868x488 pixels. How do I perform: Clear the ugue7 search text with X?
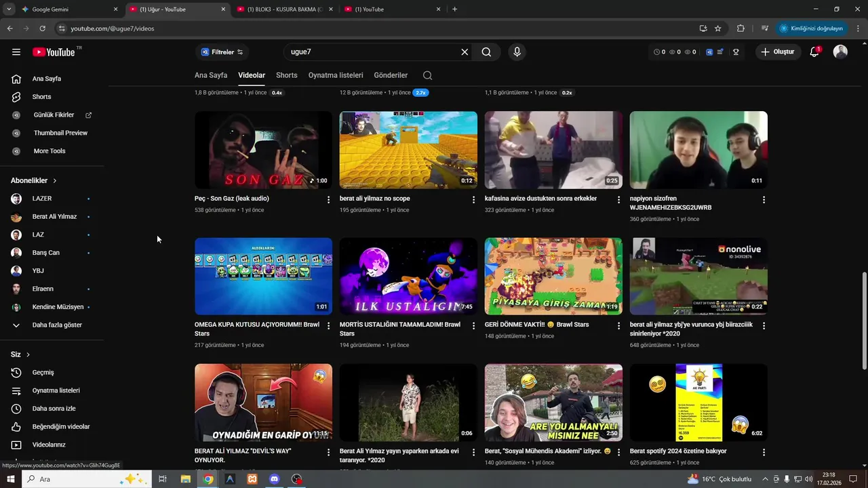tap(465, 52)
